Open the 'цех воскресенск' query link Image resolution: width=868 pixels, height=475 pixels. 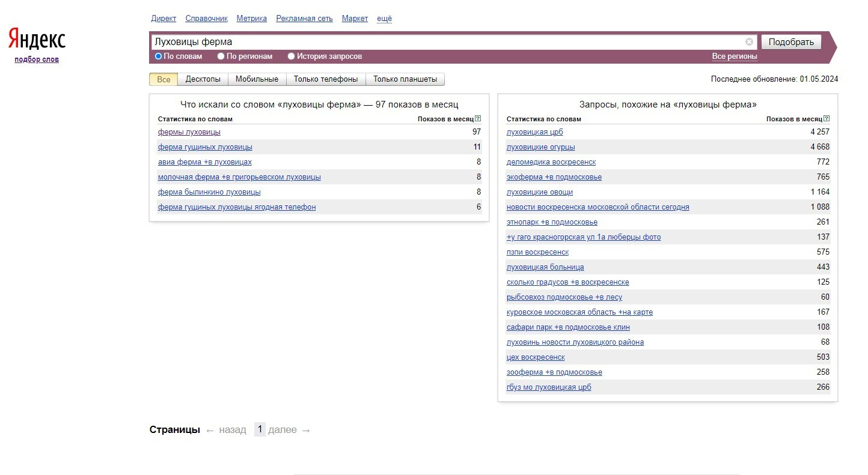[x=536, y=357]
